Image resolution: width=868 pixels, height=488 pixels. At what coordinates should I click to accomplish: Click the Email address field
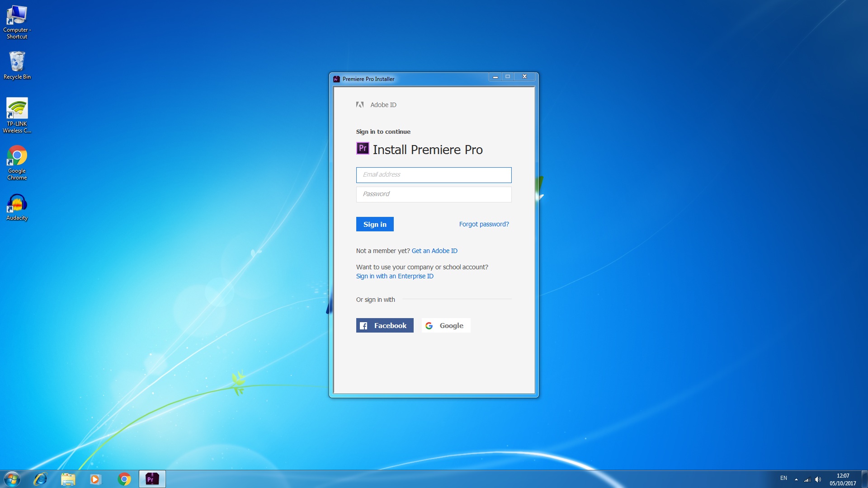[x=434, y=175]
